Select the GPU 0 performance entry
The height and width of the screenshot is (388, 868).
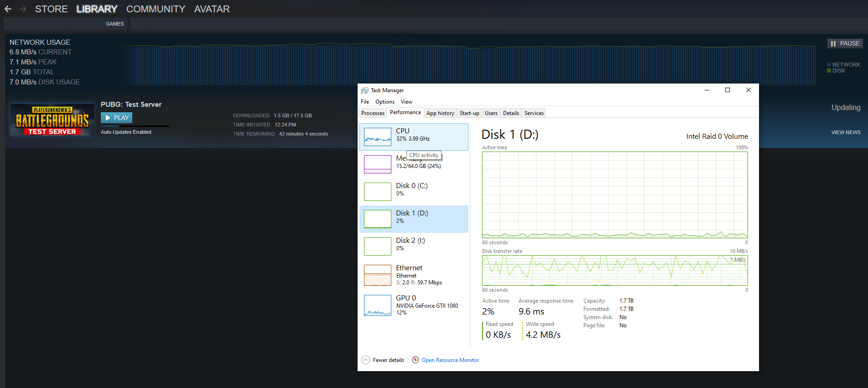(414, 305)
